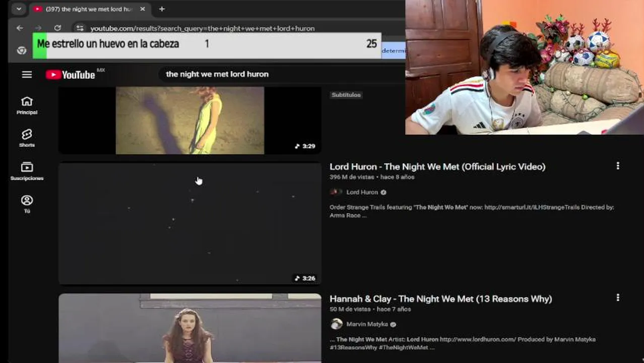Open a new browser tab
This screenshot has height=363, width=644.
pyautogui.click(x=162, y=9)
